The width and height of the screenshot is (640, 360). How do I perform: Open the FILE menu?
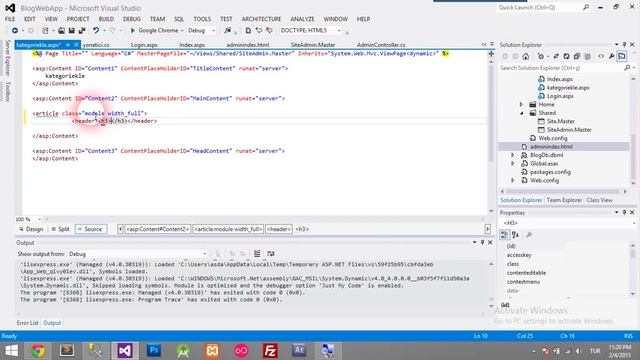click(x=10, y=19)
